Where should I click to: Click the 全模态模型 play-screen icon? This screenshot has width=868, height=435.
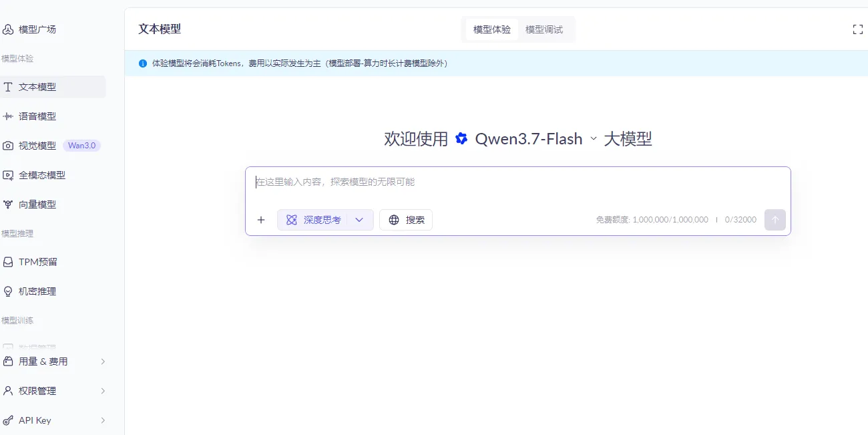coord(8,175)
